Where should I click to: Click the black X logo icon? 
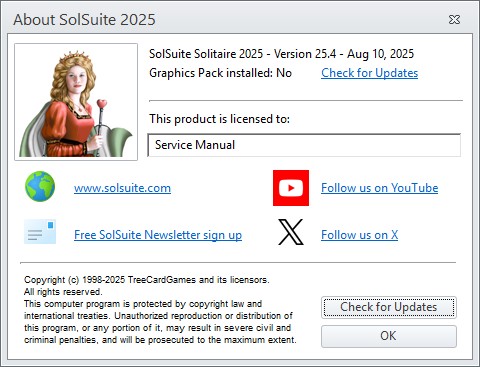(x=291, y=232)
